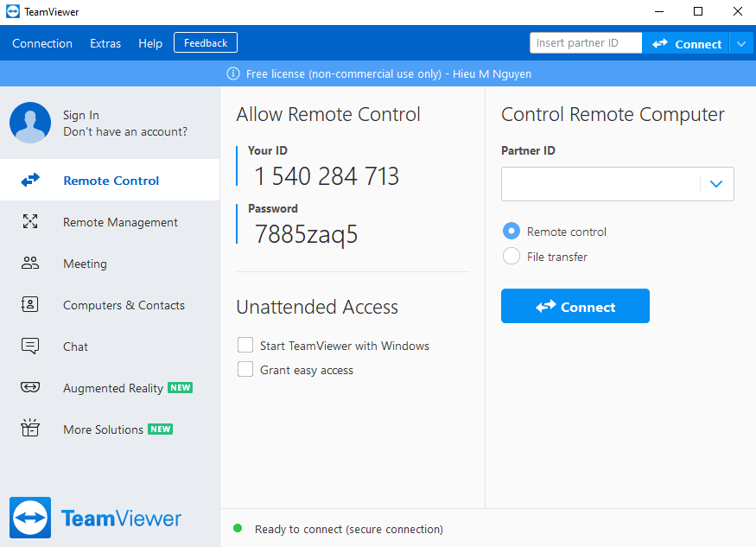Viewport: 756px width, 547px height.
Task: Click the license info circle icon
Action: [233, 73]
